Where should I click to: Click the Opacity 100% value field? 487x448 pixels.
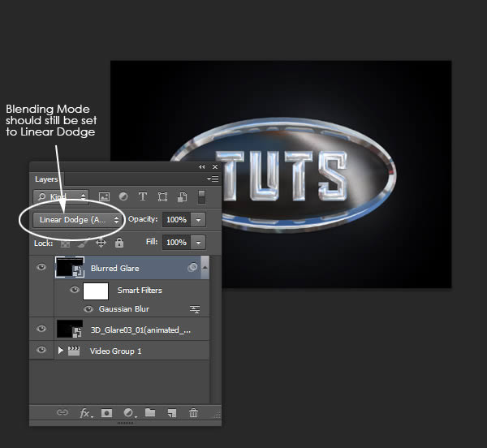pos(176,220)
